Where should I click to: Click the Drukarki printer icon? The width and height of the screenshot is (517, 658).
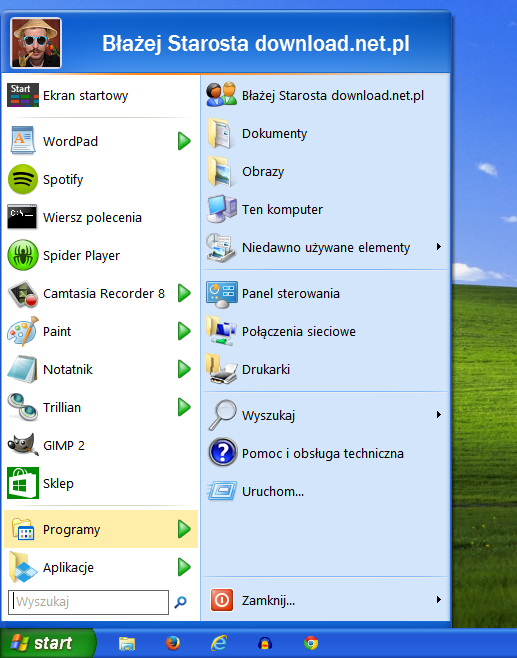[x=222, y=369]
